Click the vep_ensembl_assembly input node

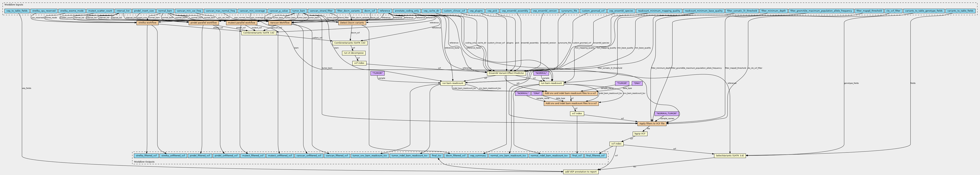(x=515, y=11)
